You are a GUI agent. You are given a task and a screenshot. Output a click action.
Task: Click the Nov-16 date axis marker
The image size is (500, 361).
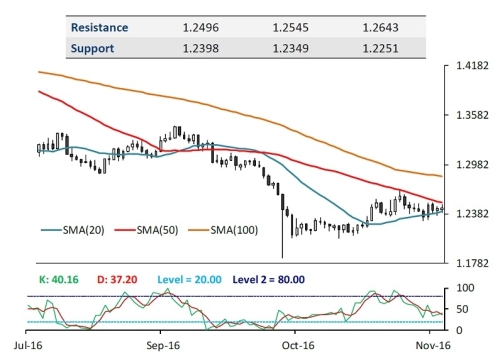(433, 345)
